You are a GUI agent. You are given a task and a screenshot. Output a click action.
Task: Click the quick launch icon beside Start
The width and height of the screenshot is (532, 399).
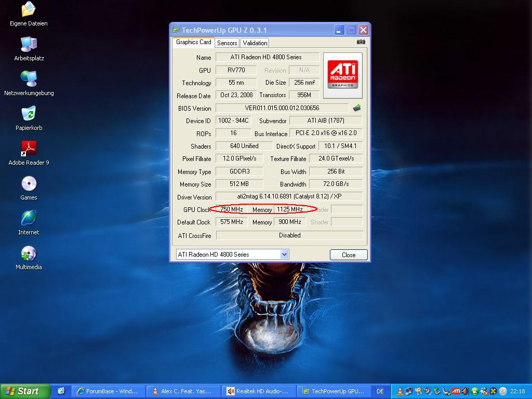pos(61,391)
